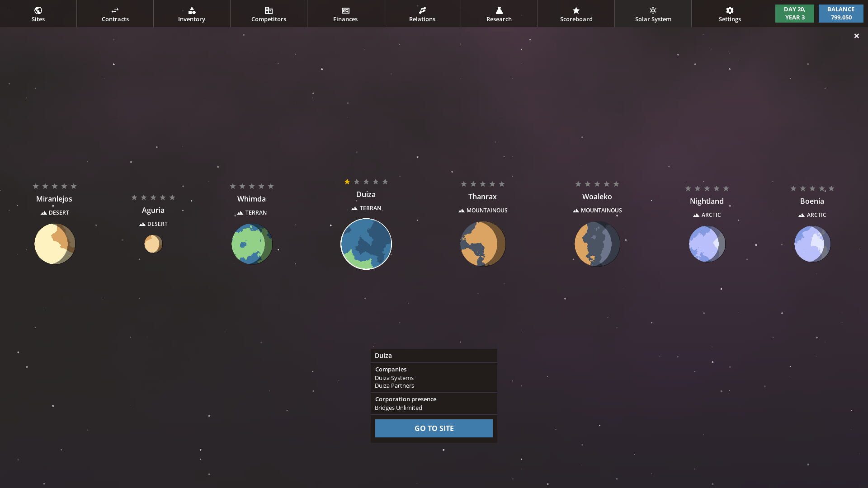Switch to the Solar System tab

652,14
